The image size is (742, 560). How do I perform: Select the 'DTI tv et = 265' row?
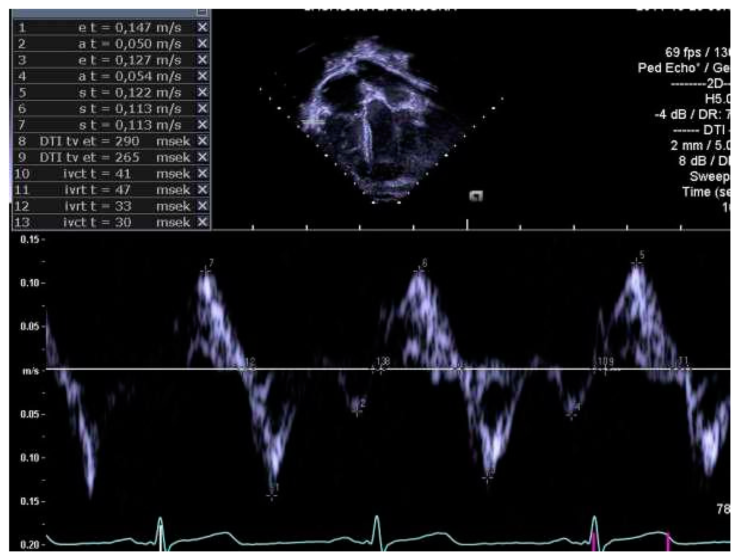tap(111, 157)
